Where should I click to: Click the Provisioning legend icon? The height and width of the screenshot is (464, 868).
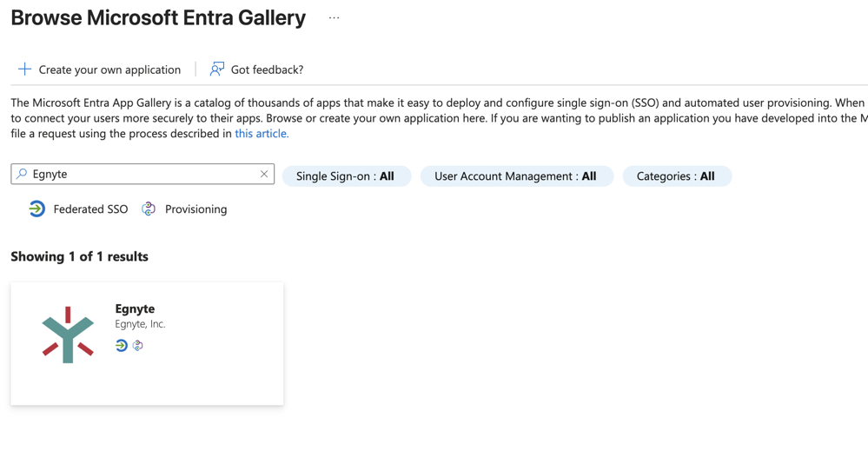pyautogui.click(x=149, y=209)
